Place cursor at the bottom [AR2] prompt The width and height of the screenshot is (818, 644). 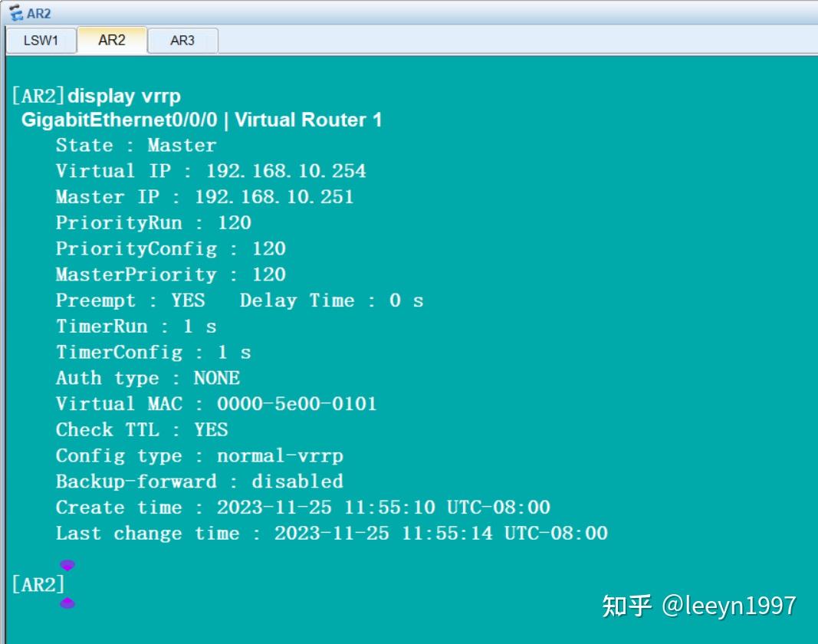pos(38,584)
